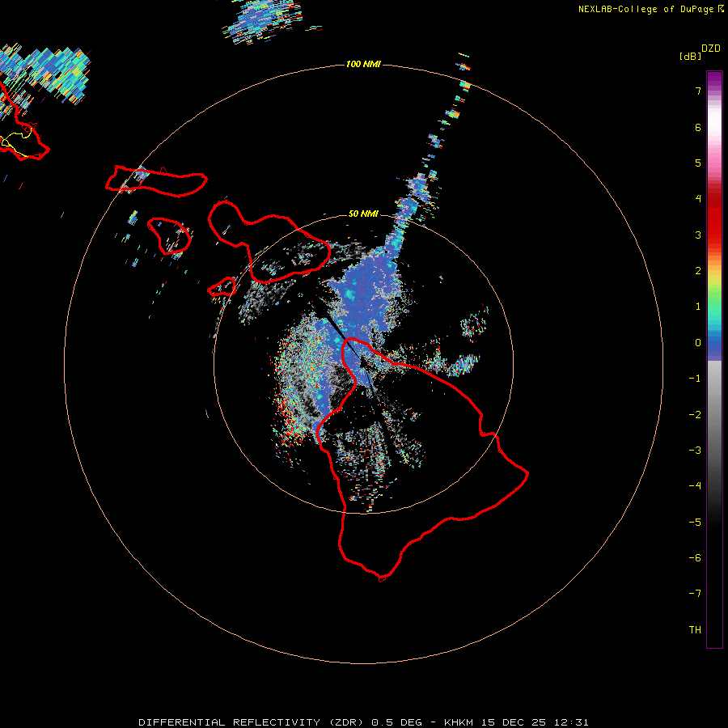Select the -7 value on the dB scale

coord(695,594)
